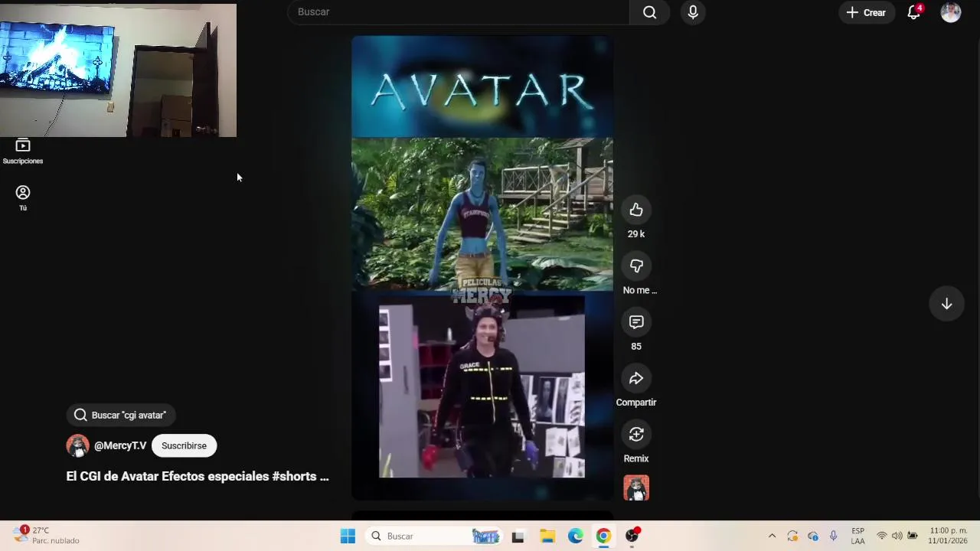Screen dimensions: 980x551
Task: Open the Remix option
Action: pos(636,434)
